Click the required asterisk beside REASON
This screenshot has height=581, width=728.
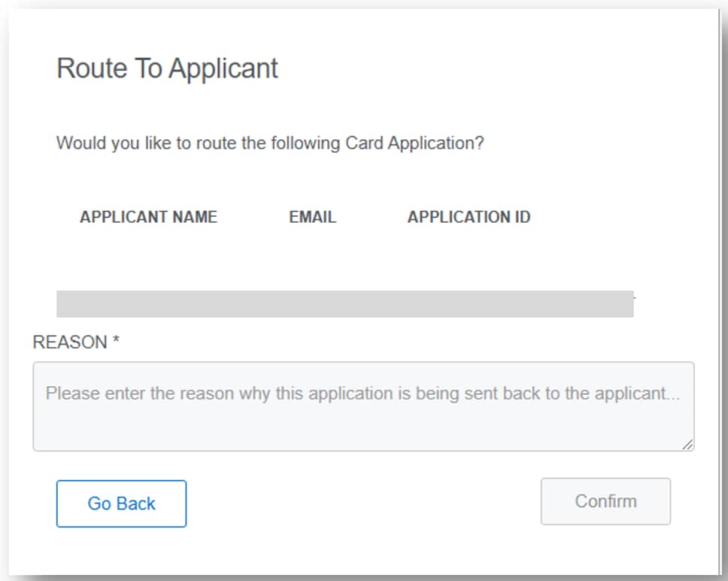coord(117,342)
